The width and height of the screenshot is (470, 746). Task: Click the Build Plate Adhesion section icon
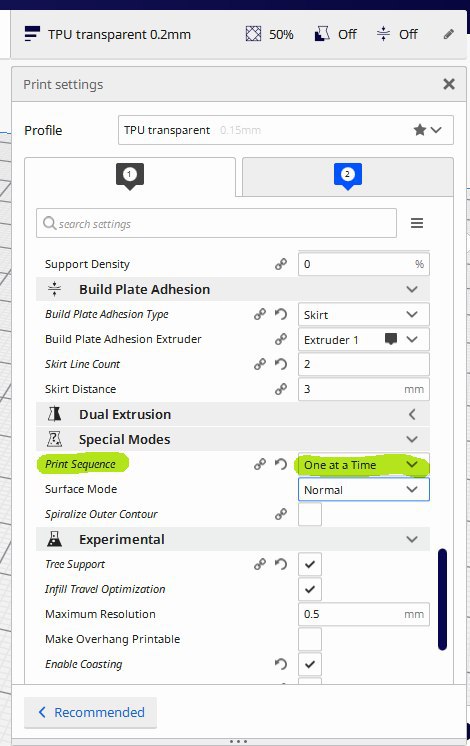[x=54, y=289]
